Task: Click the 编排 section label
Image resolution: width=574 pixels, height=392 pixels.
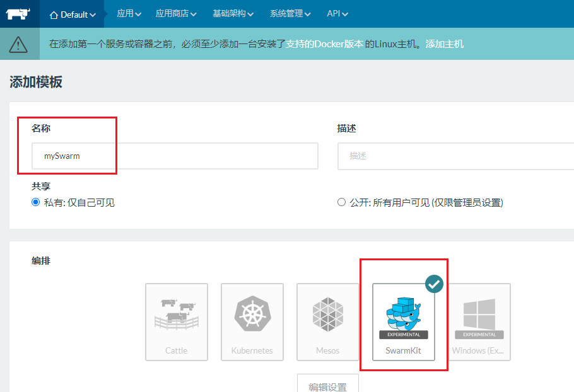Action: [41, 261]
